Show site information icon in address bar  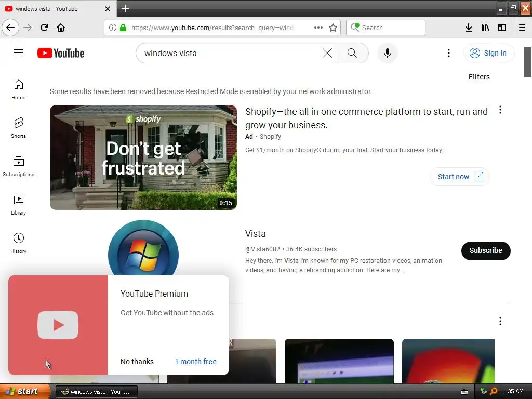coord(113,28)
